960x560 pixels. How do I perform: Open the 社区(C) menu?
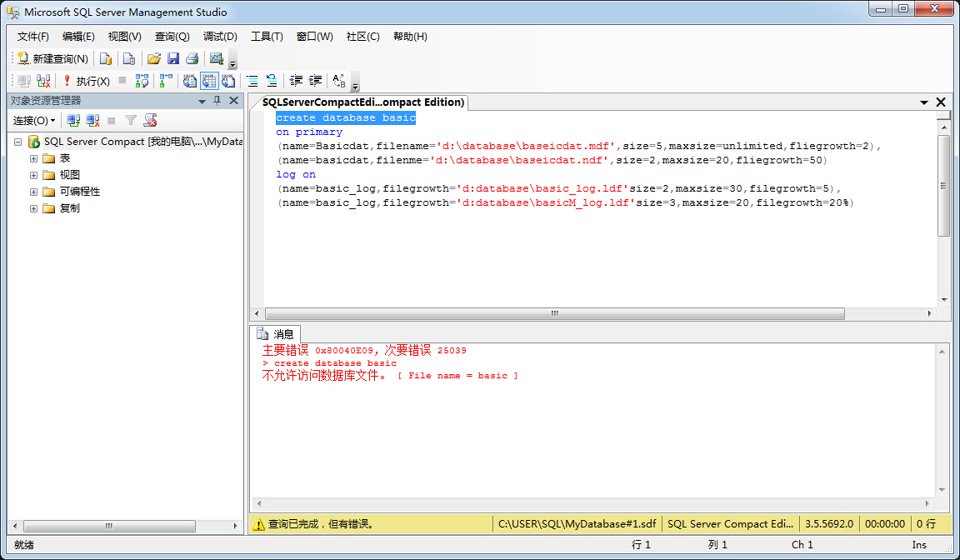click(363, 36)
